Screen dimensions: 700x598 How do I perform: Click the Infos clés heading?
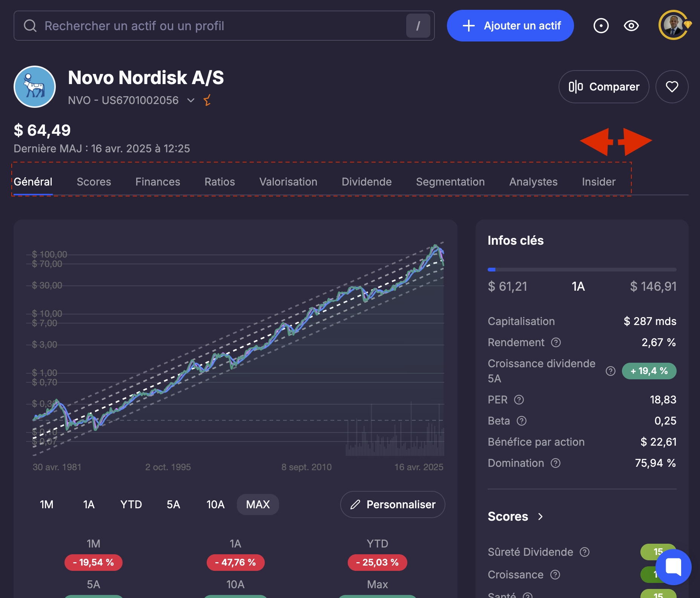point(516,241)
